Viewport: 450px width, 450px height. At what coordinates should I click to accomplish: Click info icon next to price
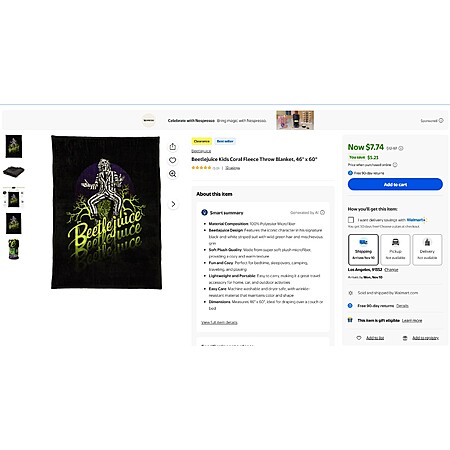click(401, 148)
